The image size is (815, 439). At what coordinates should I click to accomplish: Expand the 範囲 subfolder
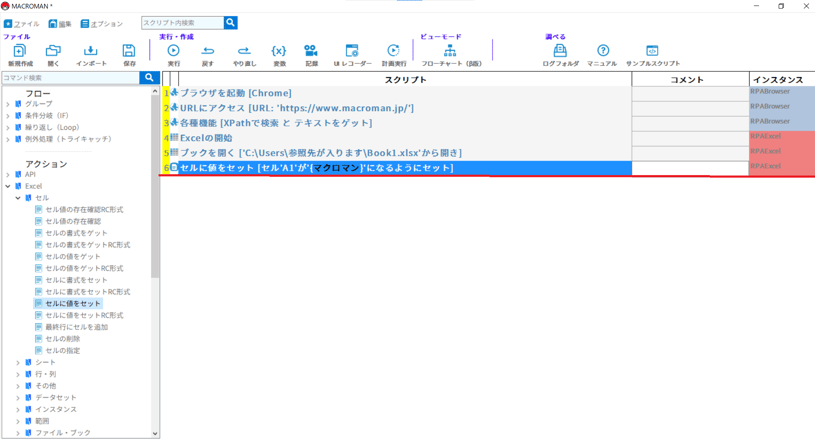point(18,421)
